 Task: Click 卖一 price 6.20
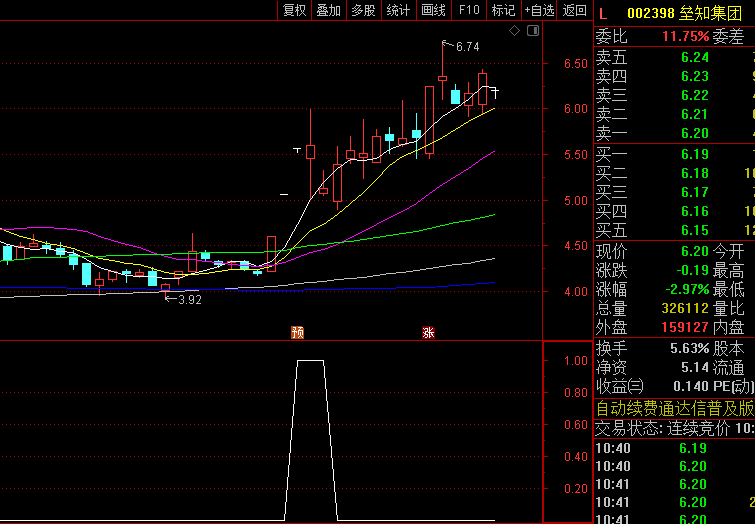pos(695,133)
